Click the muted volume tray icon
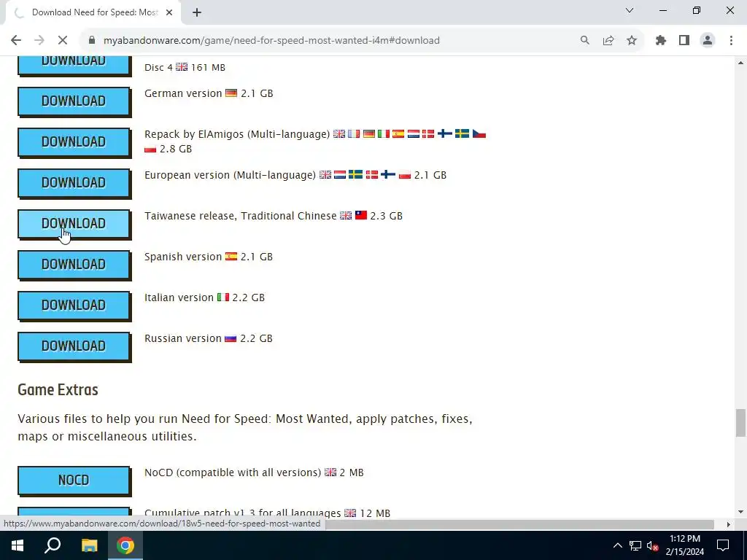This screenshot has width=747, height=560. (x=653, y=545)
